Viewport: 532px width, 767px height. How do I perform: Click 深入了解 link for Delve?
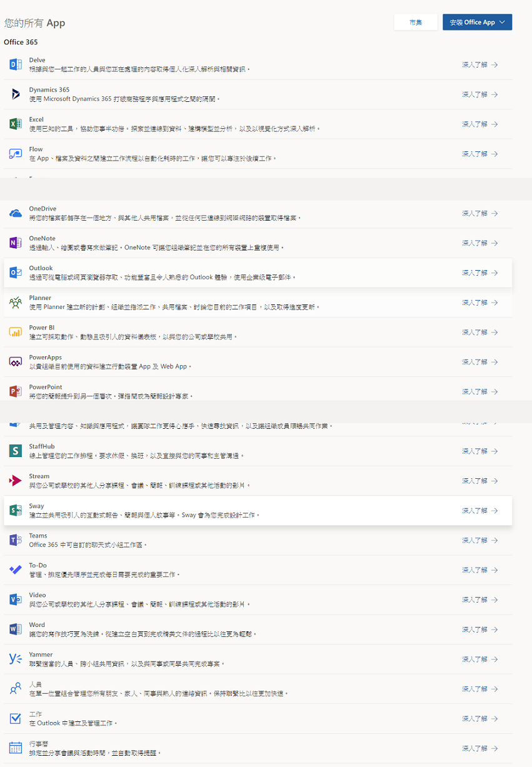coord(479,64)
